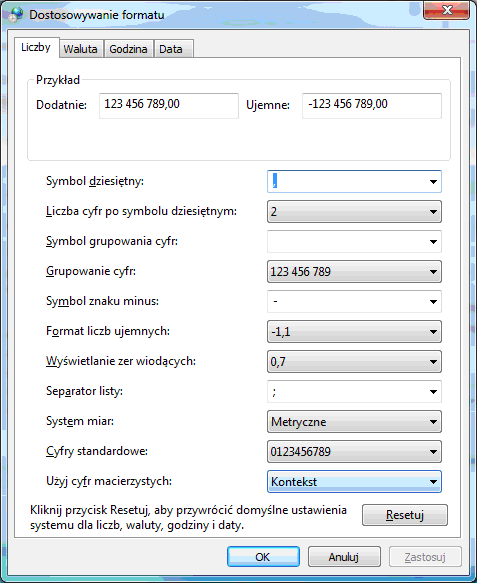The image size is (477, 583).
Task: Open the Godzina tab
Action: [x=128, y=49]
